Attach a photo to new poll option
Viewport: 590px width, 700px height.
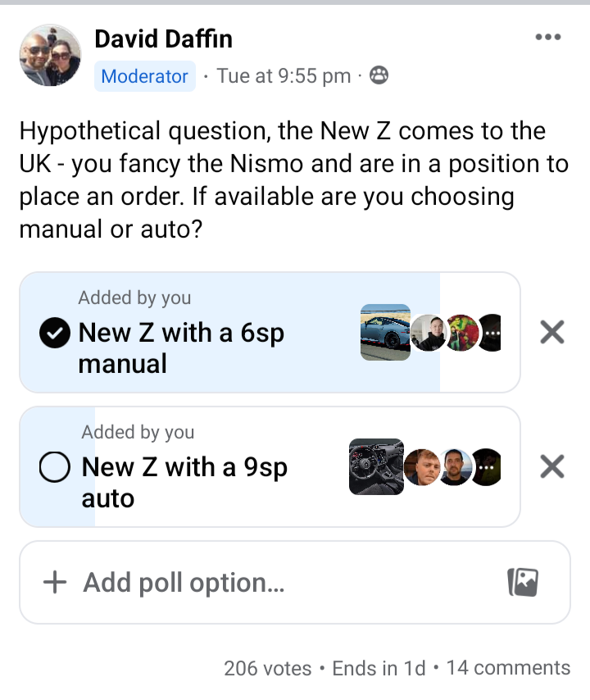[523, 582]
